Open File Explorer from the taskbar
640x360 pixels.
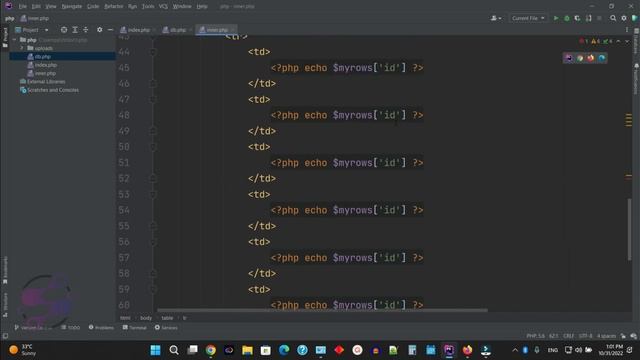pyautogui.click(x=247, y=350)
